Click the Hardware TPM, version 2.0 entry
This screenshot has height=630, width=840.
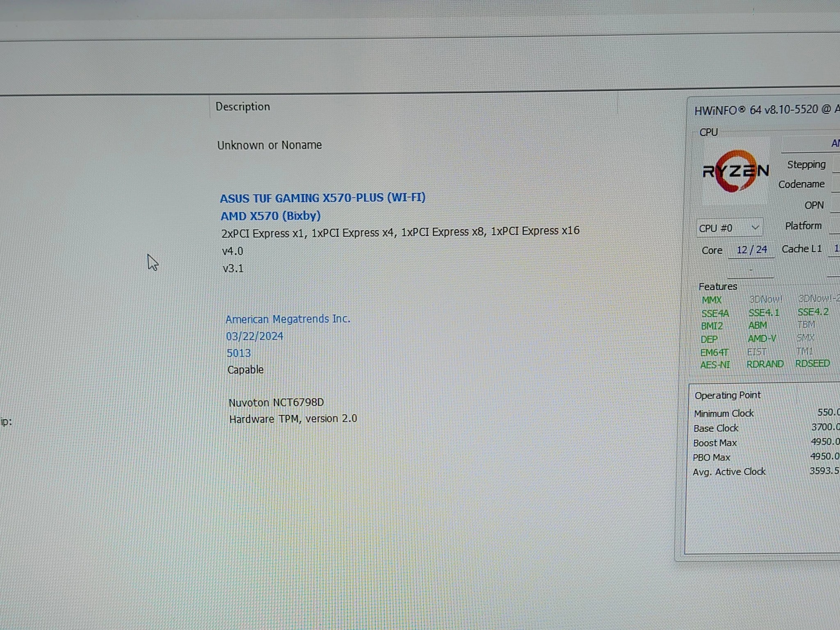click(x=293, y=419)
